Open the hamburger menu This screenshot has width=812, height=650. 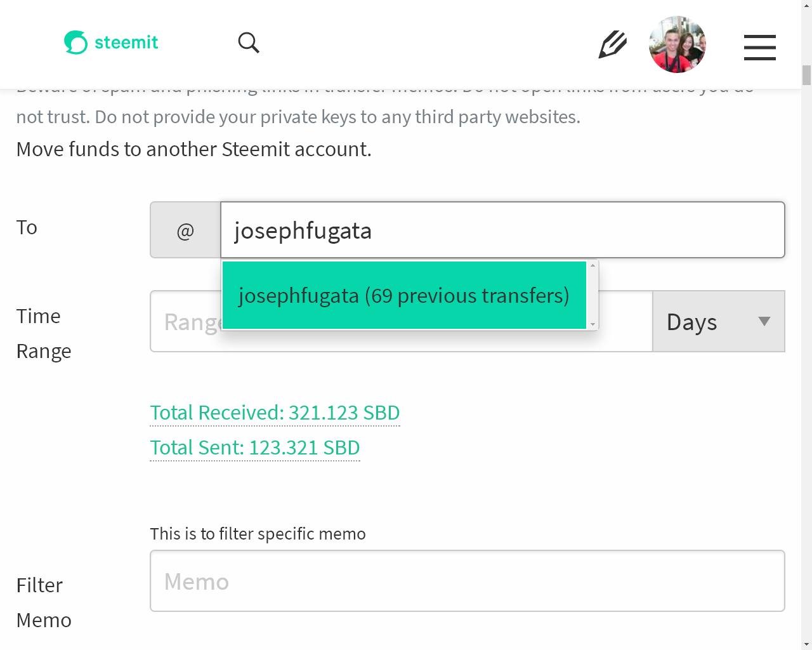(759, 47)
